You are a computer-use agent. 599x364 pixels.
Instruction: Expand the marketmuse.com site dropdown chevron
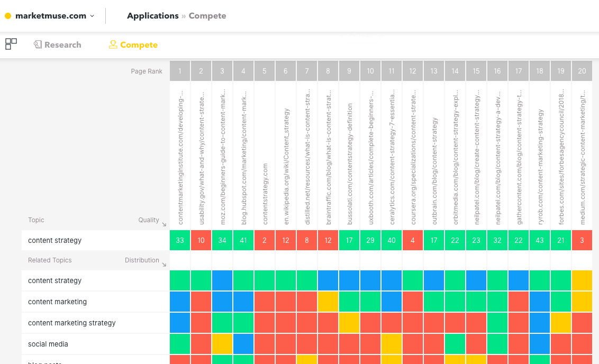(92, 16)
